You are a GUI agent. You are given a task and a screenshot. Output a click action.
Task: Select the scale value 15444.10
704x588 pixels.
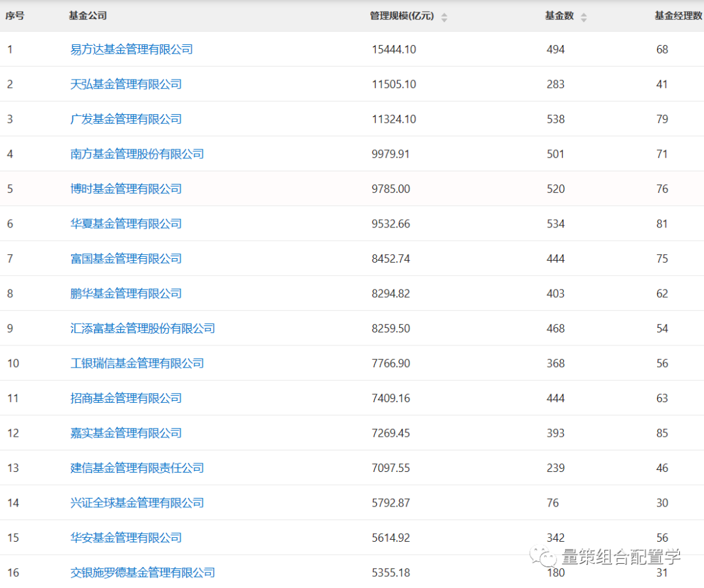click(x=394, y=50)
